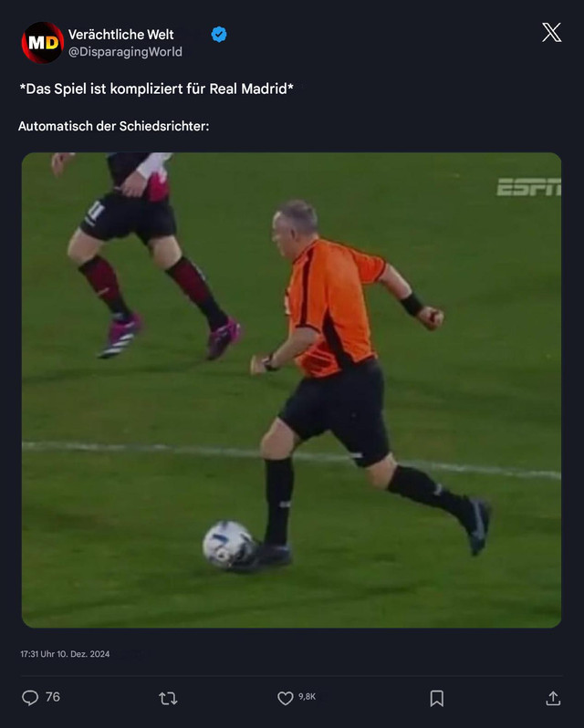Image resolution: width=584 pixels, height=728 pixels.
Task: Click the 9,8K likes count
Action: point(307,696)
